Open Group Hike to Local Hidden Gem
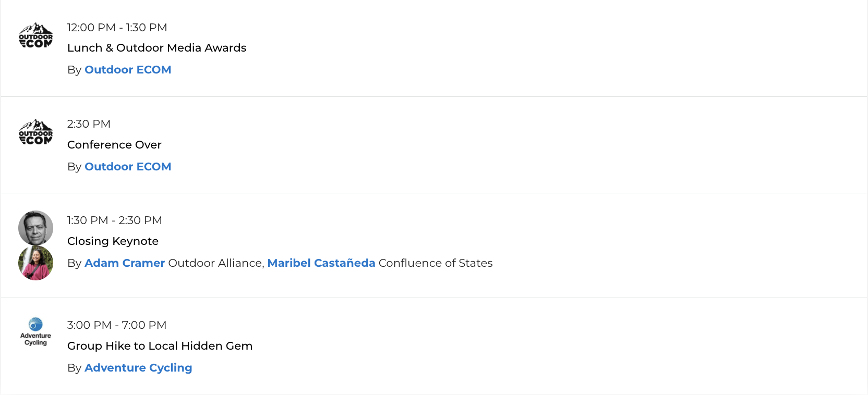 [160, 346]
